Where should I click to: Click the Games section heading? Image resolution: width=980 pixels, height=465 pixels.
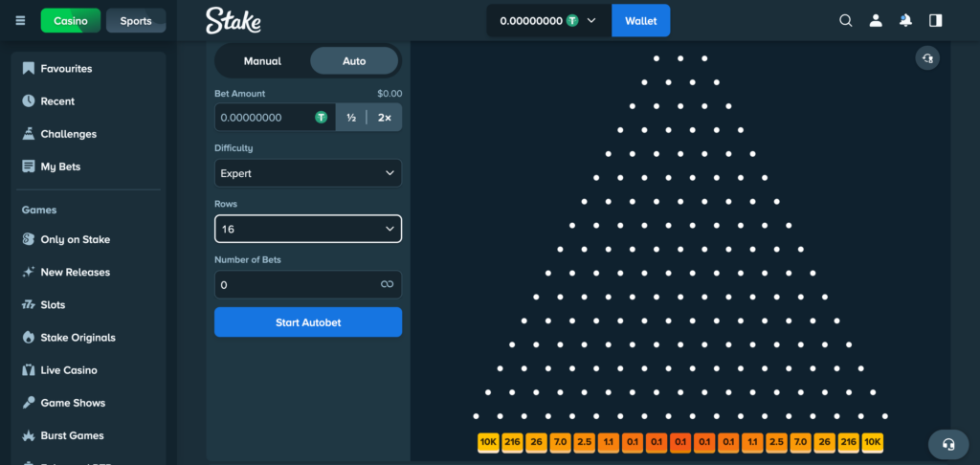pyautogui.click(x=38, y=210)
